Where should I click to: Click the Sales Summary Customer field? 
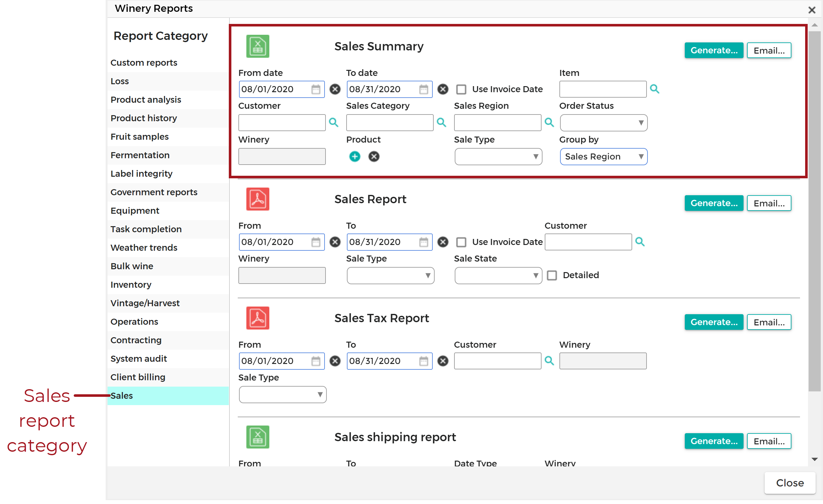[x=282, y=123]
